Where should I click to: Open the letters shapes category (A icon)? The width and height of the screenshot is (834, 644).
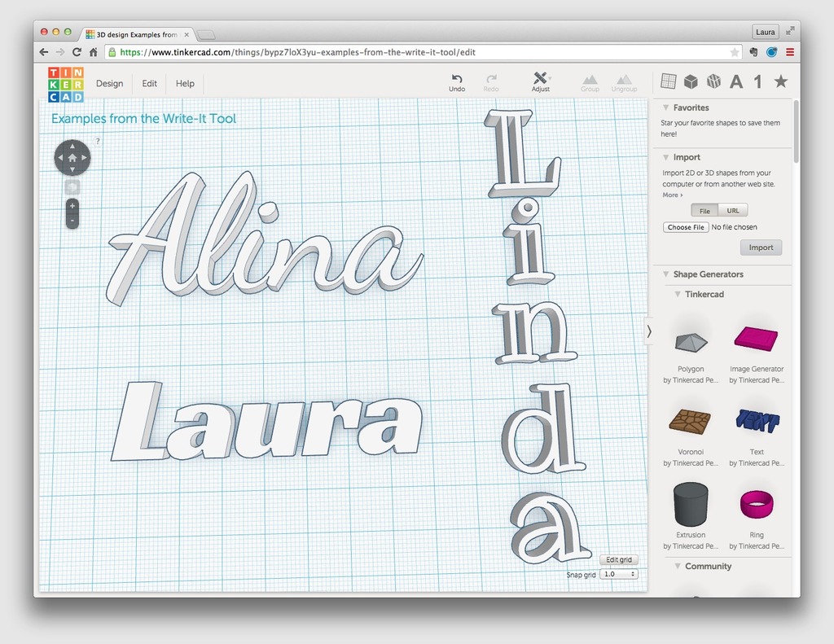click(736, 81)
